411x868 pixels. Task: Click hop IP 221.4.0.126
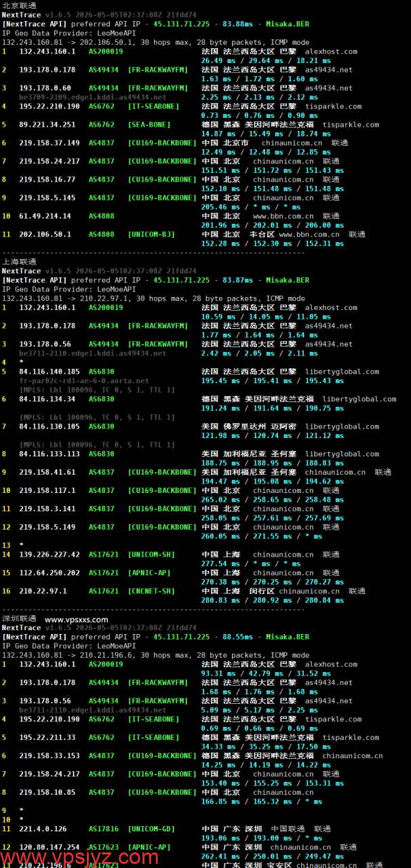[x=43, y=829]
